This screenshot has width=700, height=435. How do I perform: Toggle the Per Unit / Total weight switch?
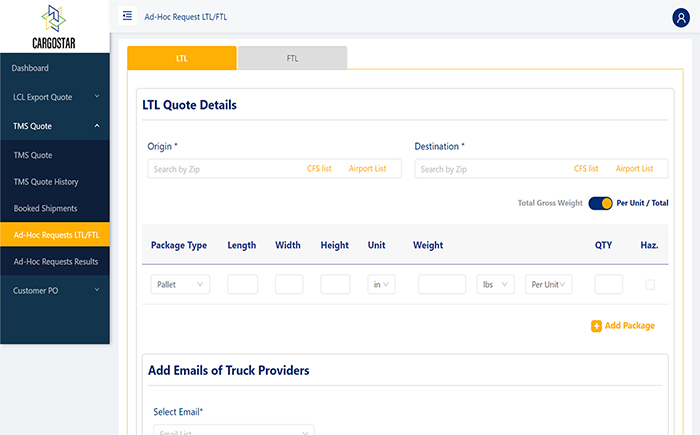pyautogui.click(x=600, y=203)
